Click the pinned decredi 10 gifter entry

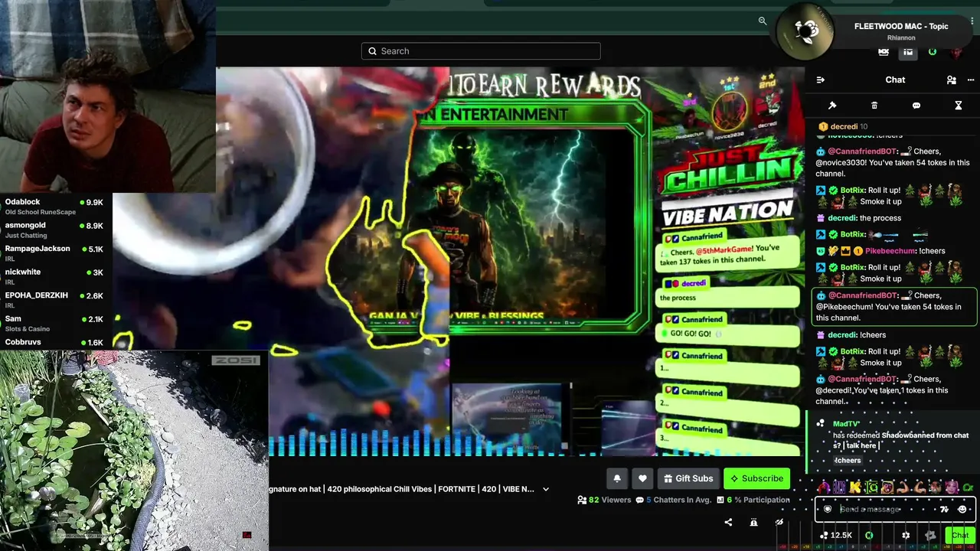[x=842, y=126]
